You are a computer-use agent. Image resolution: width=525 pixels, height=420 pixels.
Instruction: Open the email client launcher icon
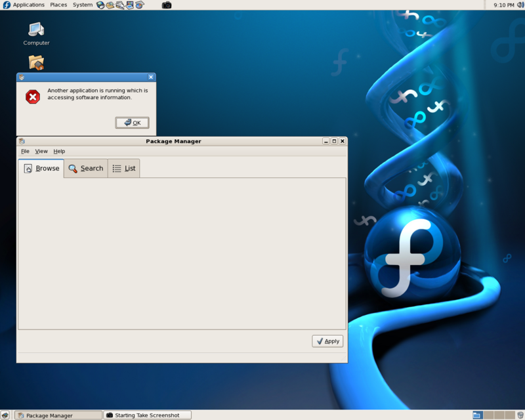(110, 5)
